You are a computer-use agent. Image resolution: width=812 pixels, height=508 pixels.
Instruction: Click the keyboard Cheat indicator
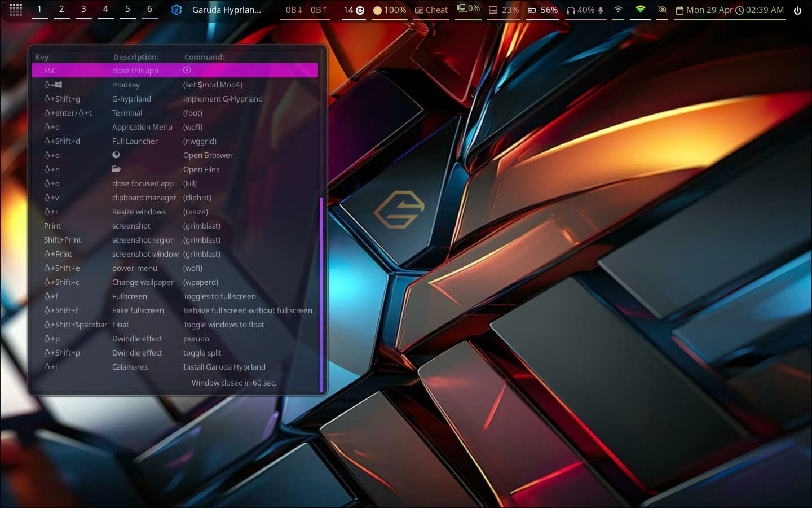(x=431, y=10)
